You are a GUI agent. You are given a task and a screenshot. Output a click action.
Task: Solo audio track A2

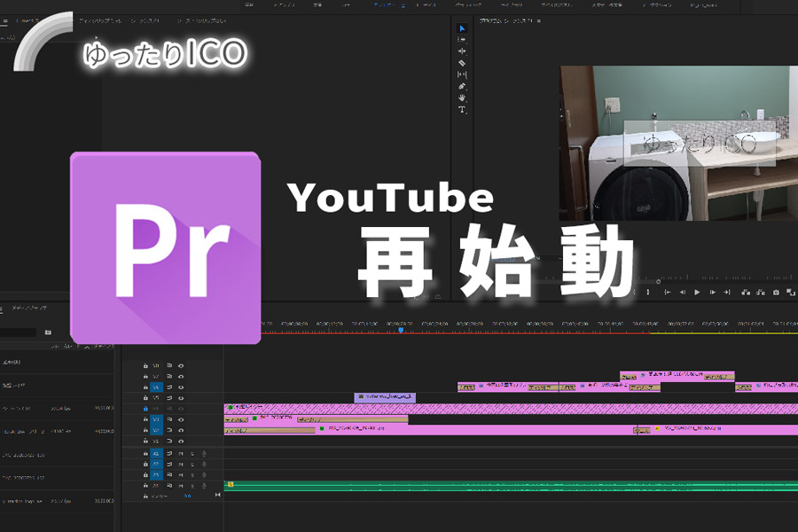pos(192,465)
